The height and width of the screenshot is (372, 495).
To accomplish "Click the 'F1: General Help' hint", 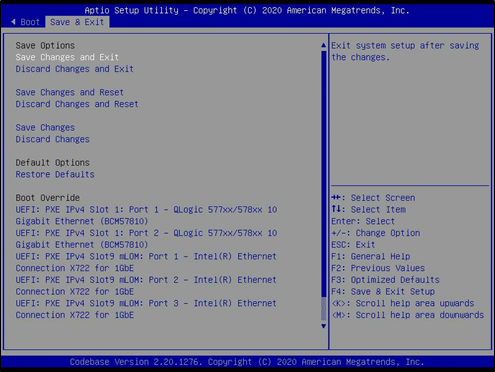I will (371, 256).
